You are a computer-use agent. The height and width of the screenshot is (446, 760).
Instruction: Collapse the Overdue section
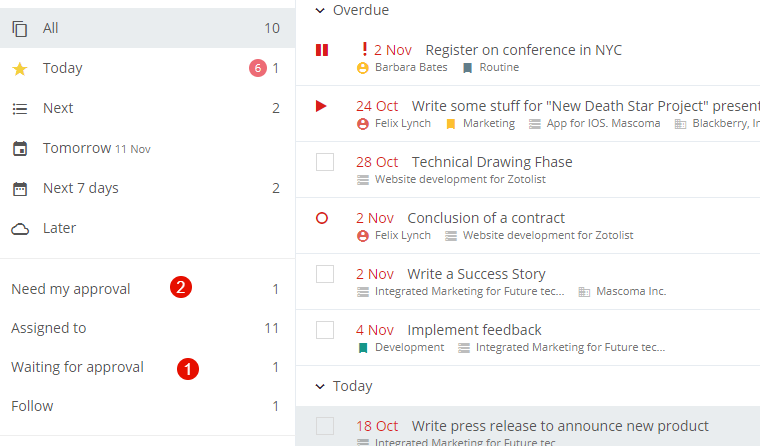pyautogui.click(x=320, y=10)
